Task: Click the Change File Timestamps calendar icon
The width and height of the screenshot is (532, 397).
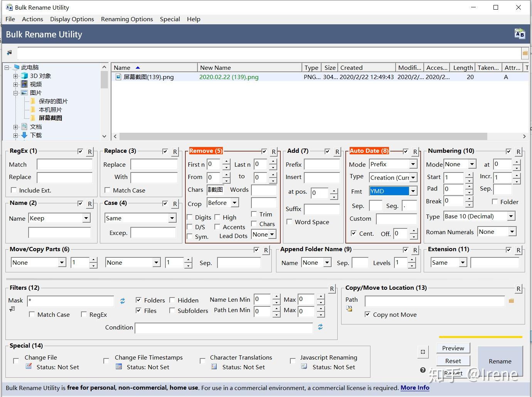Action: [x=119, y=367]
